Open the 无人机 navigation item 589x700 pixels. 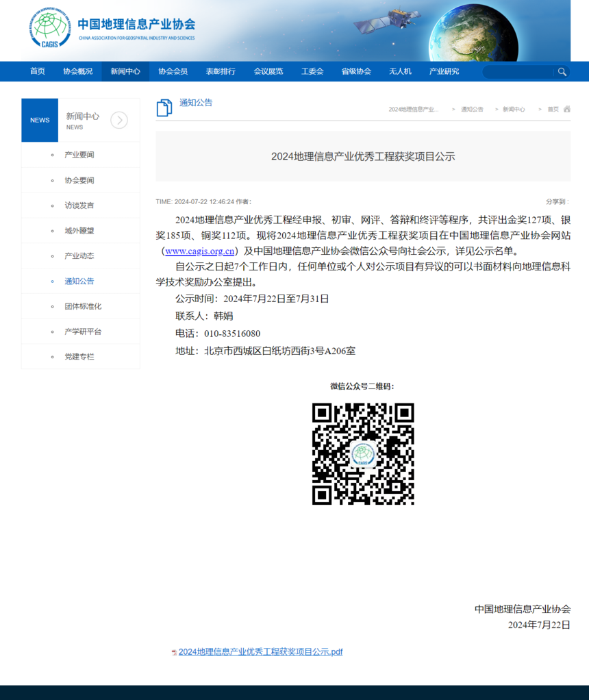tap(400, 71)
